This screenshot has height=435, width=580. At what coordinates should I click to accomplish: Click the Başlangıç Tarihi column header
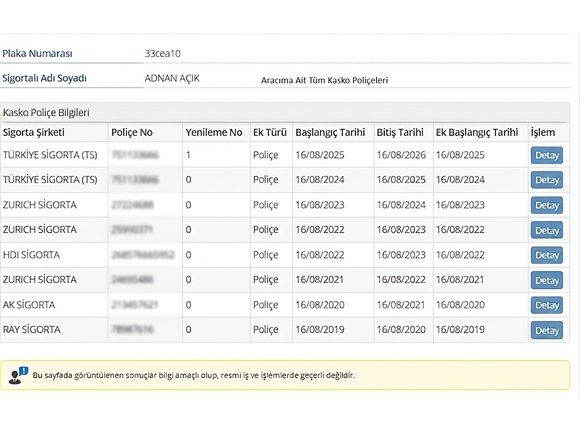pos(330,132)
